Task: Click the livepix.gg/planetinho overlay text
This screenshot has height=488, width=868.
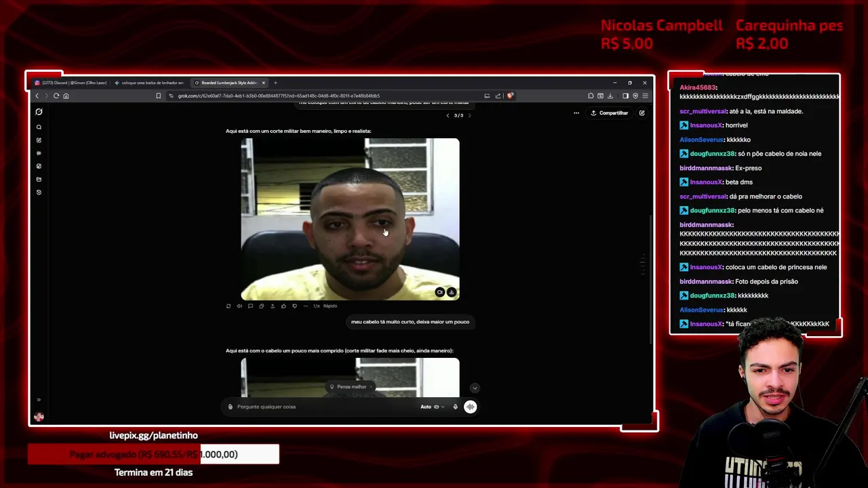Action: 153,435
